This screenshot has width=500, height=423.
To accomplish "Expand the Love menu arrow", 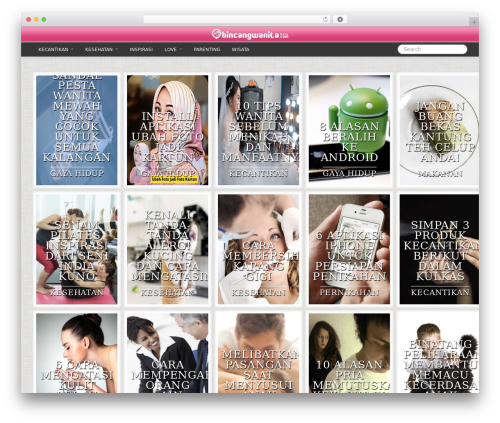I will [181, 49].
